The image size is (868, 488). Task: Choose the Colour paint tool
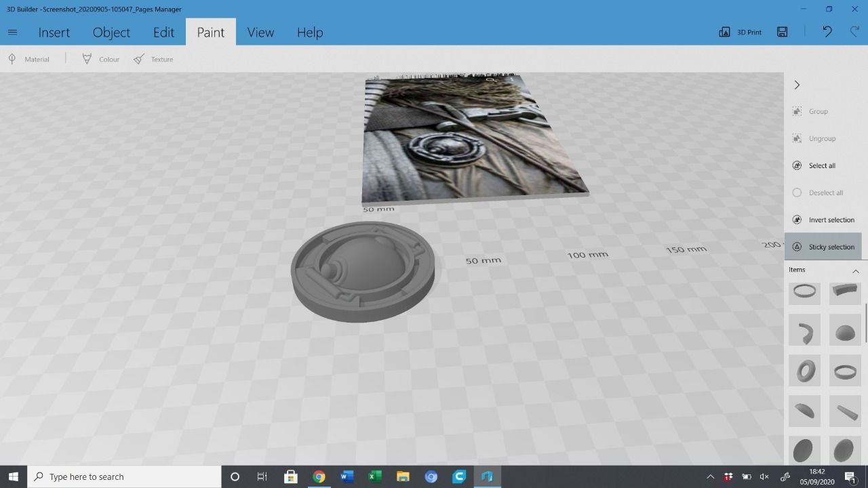(100, 59)
